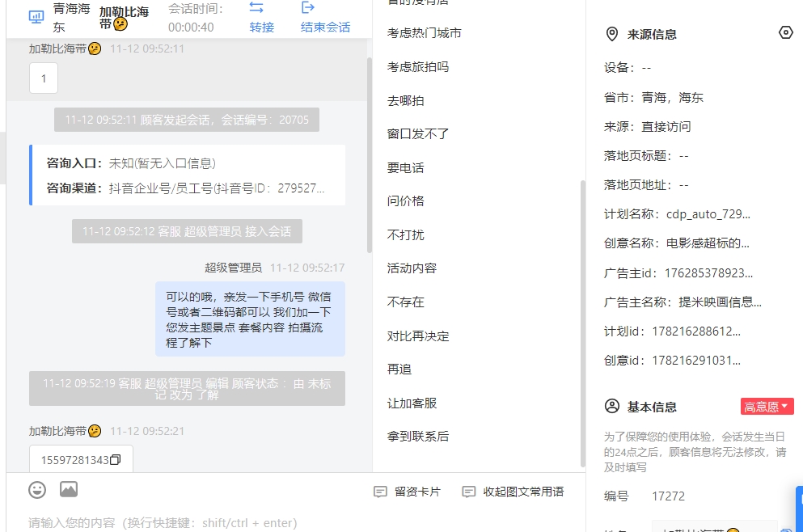
Task: Click the 咨询入口 未知 line
Action: pos(131,163)
